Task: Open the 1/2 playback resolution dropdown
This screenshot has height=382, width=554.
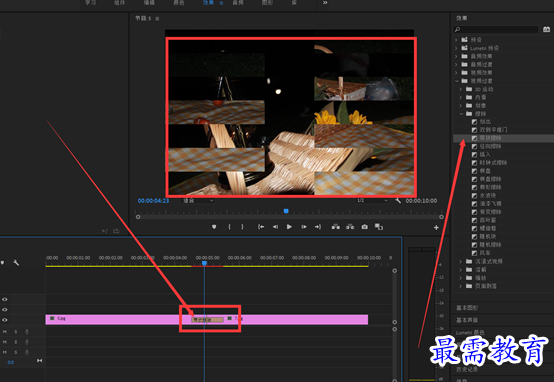Action: [x=372, y=201]
